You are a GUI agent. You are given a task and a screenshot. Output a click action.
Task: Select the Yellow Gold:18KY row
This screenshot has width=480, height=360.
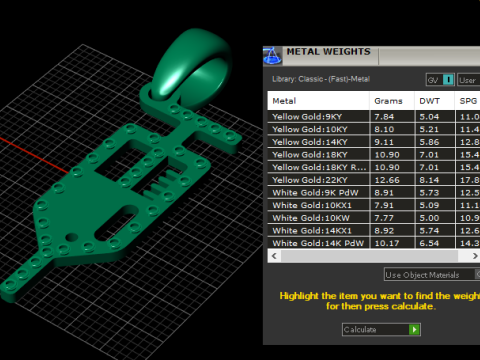374,155
